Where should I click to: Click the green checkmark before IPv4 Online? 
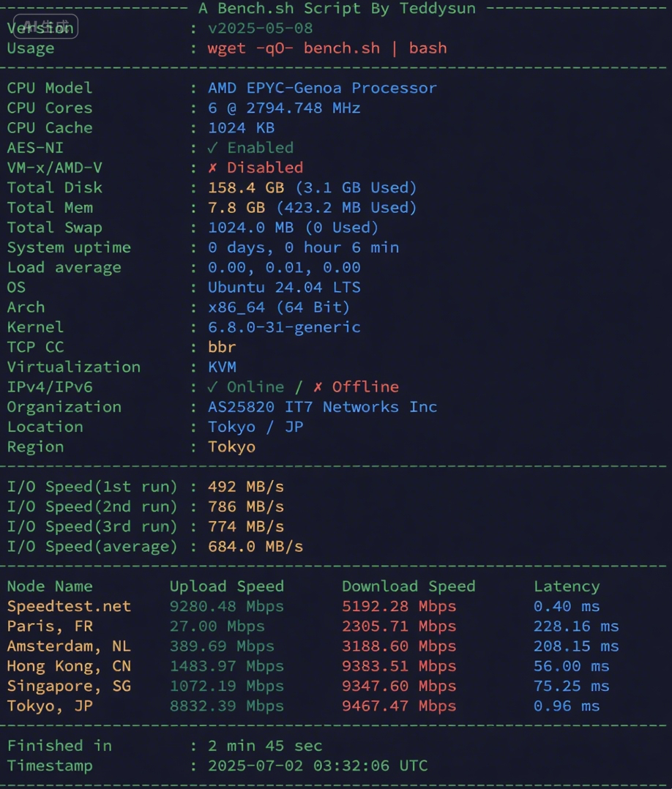[213, 387]
